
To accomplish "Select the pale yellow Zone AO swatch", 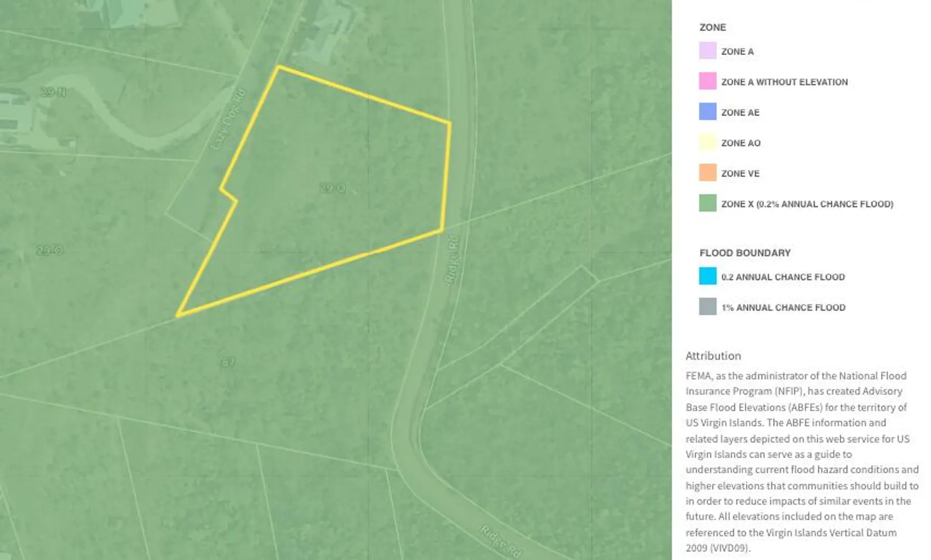I will click(707, 143).
